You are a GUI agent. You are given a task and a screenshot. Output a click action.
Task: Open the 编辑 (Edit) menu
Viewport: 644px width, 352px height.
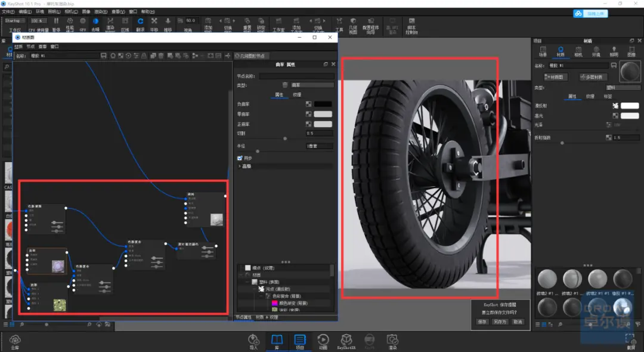(25, 11)
